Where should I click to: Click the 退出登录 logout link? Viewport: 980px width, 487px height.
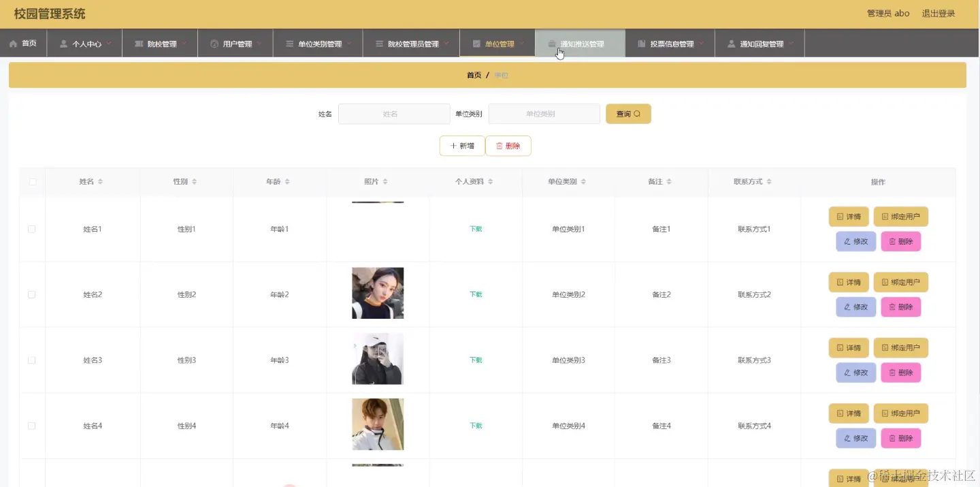point(938,14)
